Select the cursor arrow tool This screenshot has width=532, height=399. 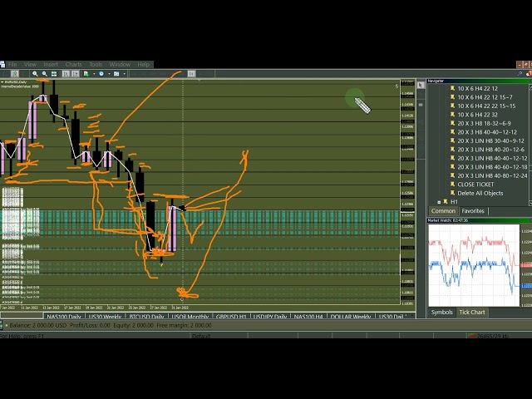[x=15, y=73]
